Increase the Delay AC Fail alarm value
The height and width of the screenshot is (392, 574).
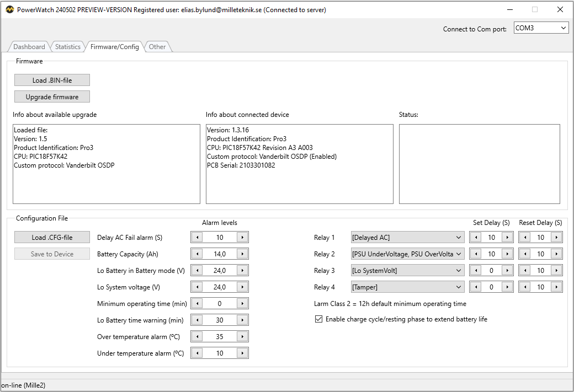point(243,237)
